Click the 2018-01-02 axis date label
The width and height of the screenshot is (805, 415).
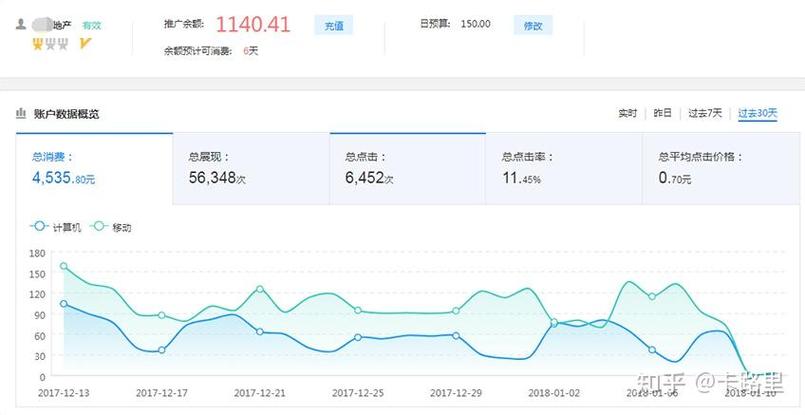tap(554, 393)
